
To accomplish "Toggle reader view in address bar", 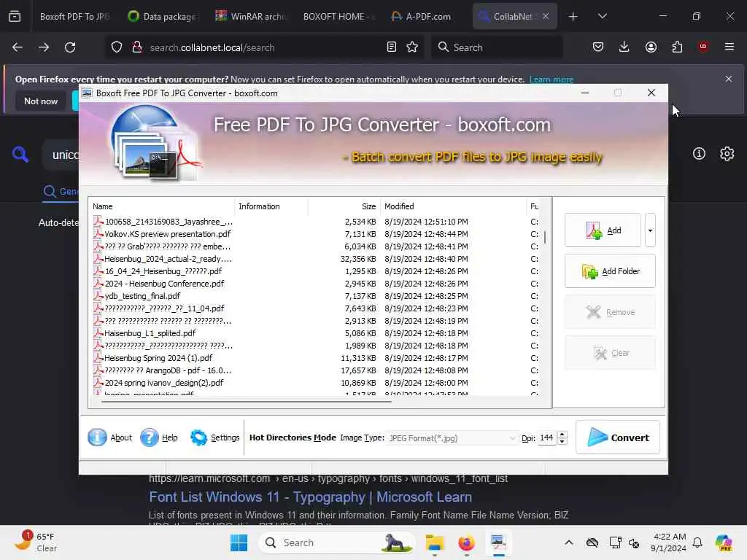I will click(x=392, y=47).
